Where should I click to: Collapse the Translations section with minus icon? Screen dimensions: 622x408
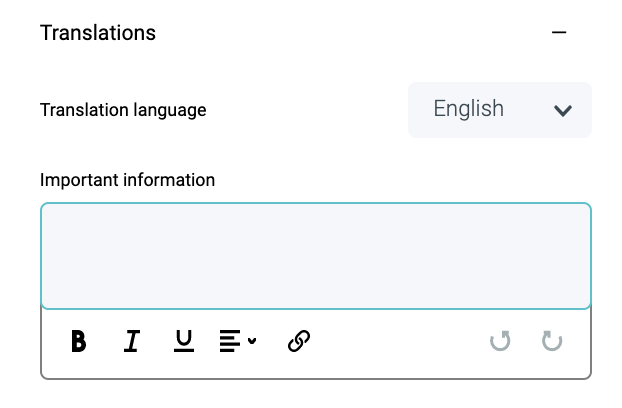[559, 33]
